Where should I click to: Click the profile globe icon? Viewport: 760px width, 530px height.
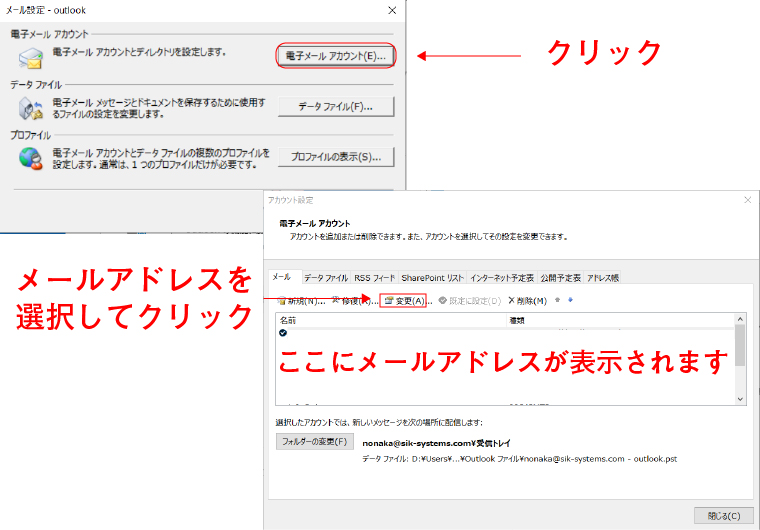click(31, 159)
